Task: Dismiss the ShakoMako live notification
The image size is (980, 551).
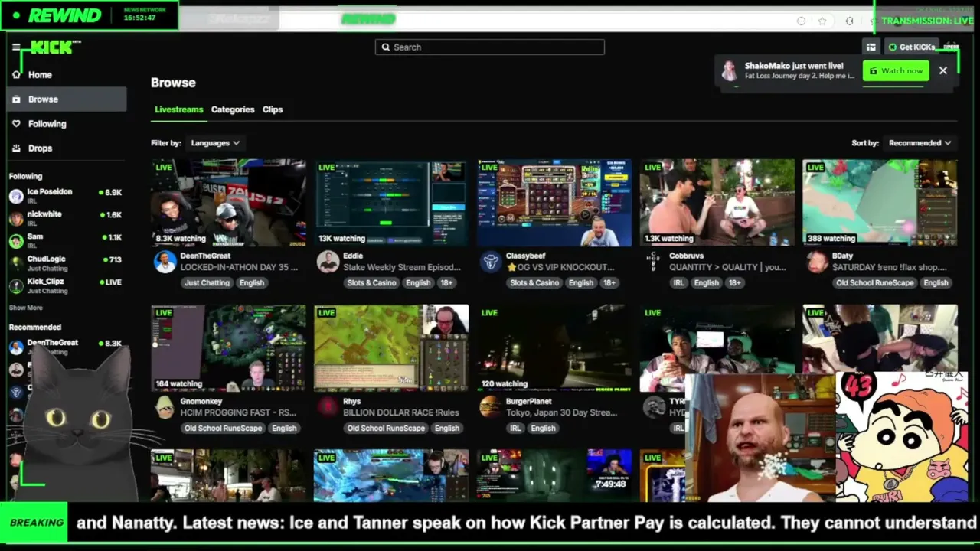Action: click(x=943, y=71)
